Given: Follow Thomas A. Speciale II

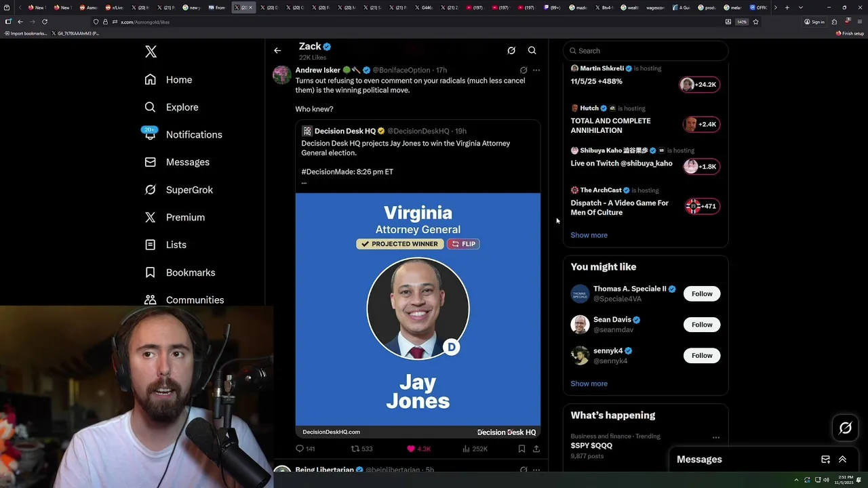Looking at the screenshot, I should point(702,293).
